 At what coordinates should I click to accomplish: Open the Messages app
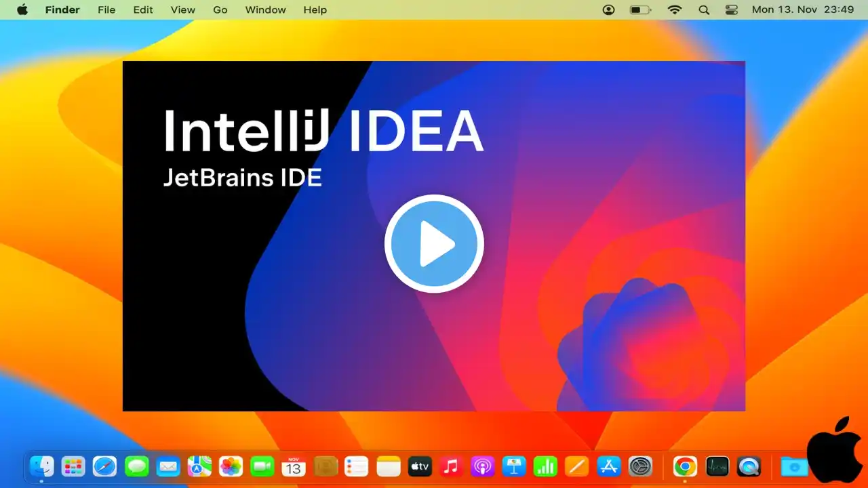pos(137,466)
